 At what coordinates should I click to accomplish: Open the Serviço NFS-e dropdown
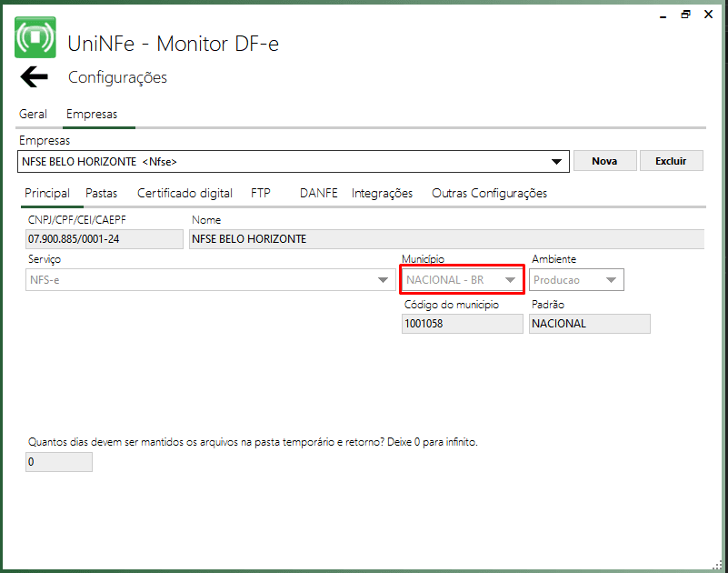(x=210, y=280)
